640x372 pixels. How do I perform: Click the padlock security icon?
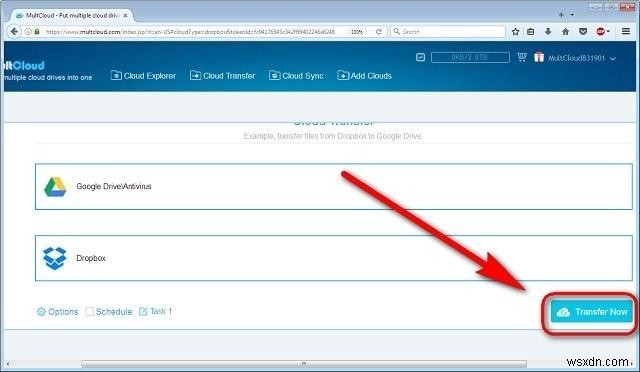37,31
